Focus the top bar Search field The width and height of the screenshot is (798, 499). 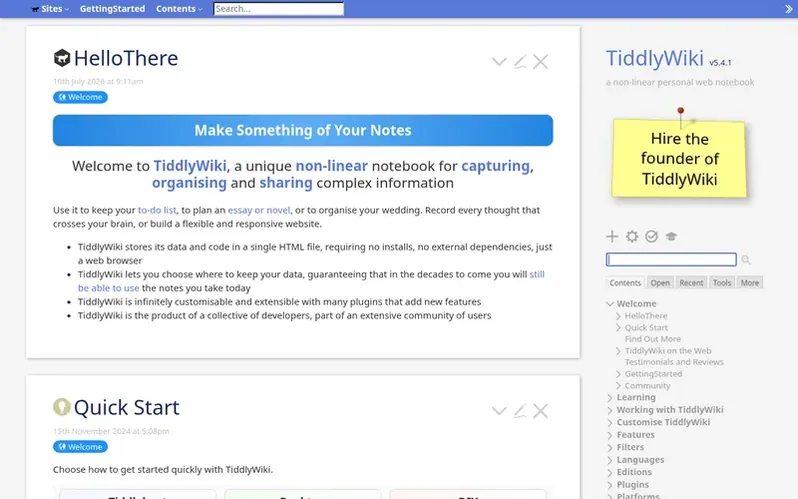click(x=278, y=9)
